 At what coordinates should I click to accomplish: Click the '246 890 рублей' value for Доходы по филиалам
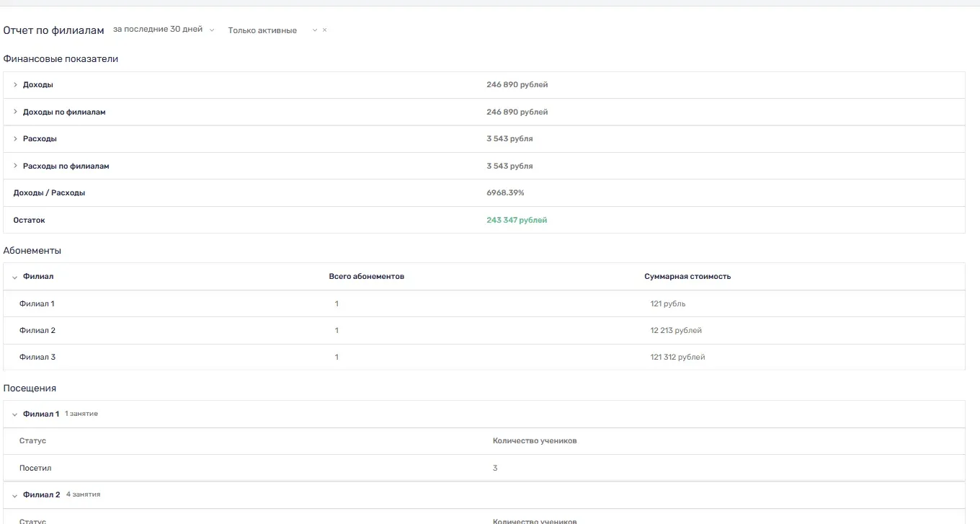coord(517,112)
